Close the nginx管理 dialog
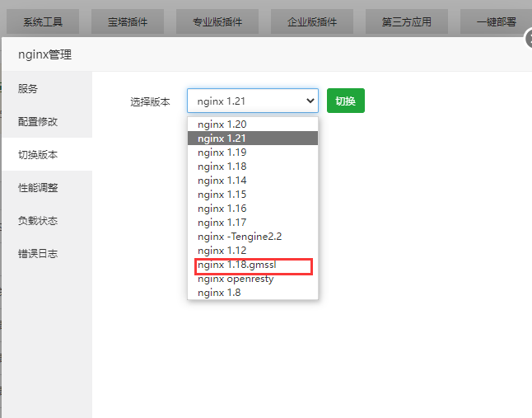The width and height of the screenshot is (532, 418). point(529,39)
